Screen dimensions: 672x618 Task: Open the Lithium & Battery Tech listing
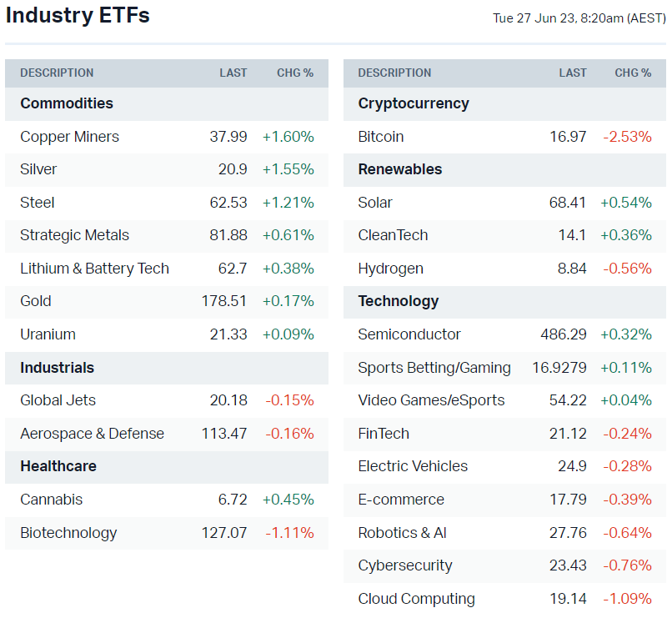94,269
